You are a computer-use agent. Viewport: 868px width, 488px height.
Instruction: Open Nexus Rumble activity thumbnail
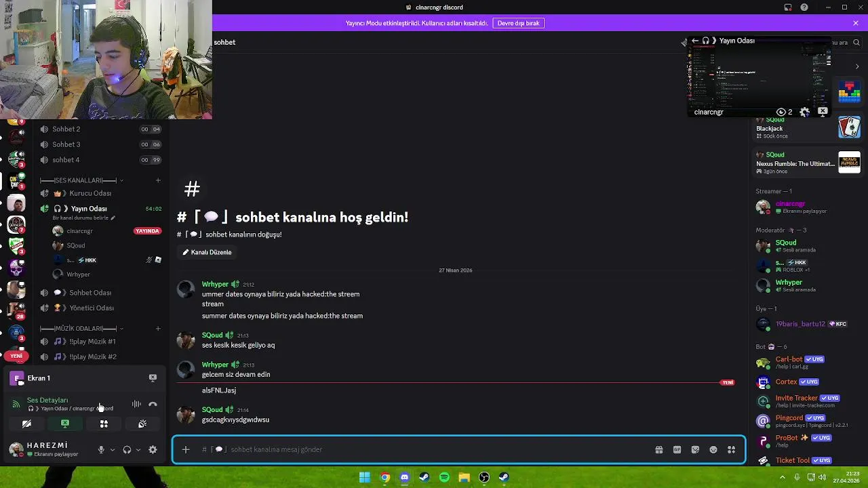tap(849, 162)
